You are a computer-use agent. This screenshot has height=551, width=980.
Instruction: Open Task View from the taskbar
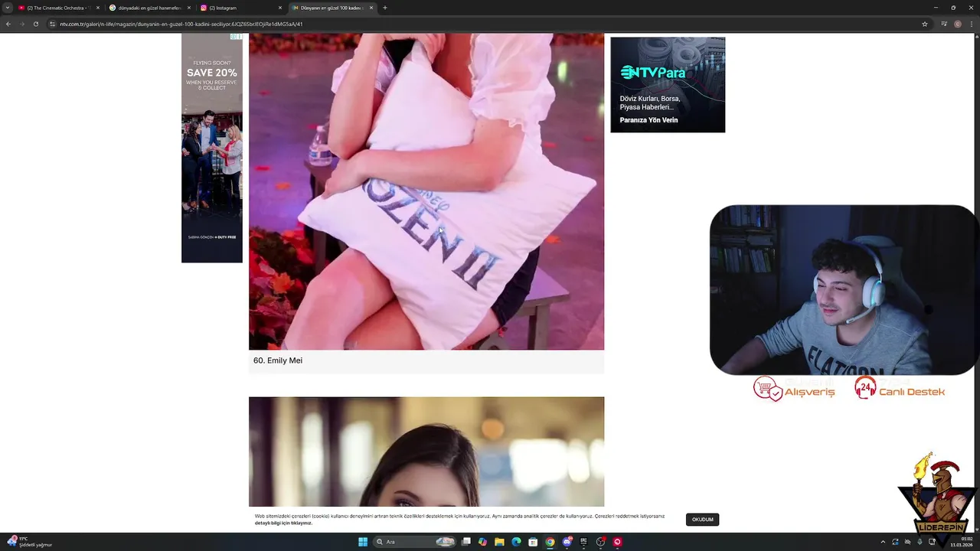(x=465, y=542)
